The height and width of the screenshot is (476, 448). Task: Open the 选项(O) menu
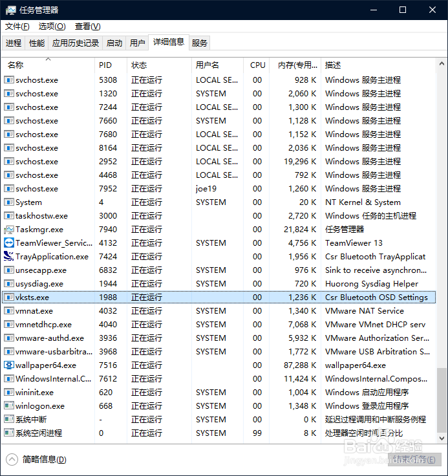point(52,27)
